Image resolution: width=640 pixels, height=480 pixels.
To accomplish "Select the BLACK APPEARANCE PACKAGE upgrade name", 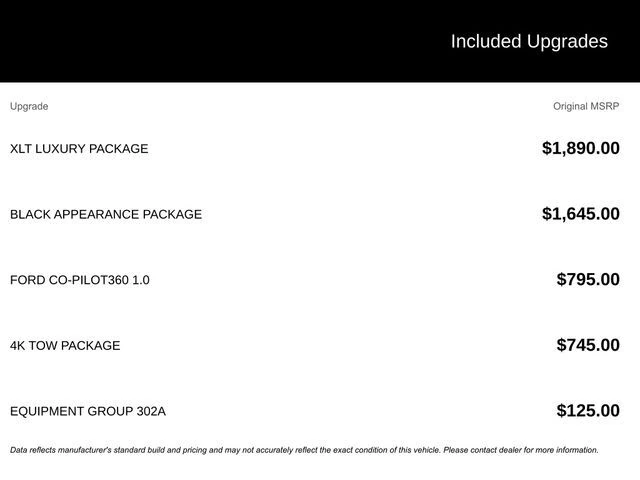I will tap(106, 214).
